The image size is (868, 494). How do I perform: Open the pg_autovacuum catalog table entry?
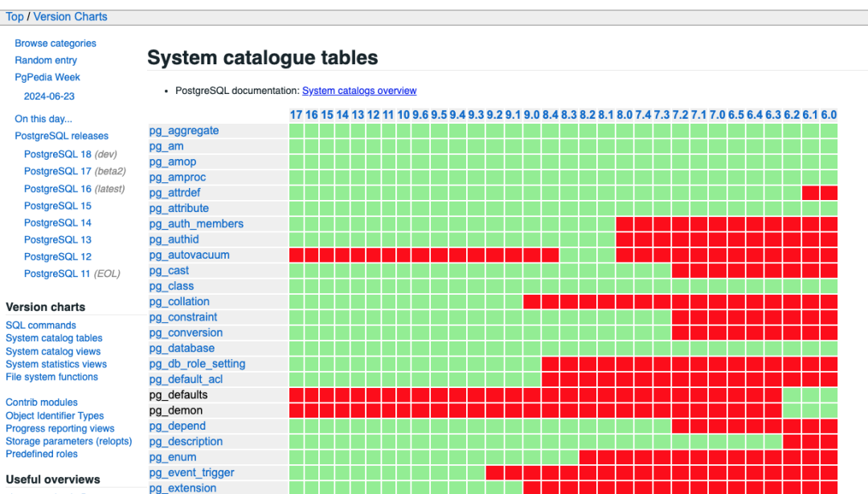[189, 255]
